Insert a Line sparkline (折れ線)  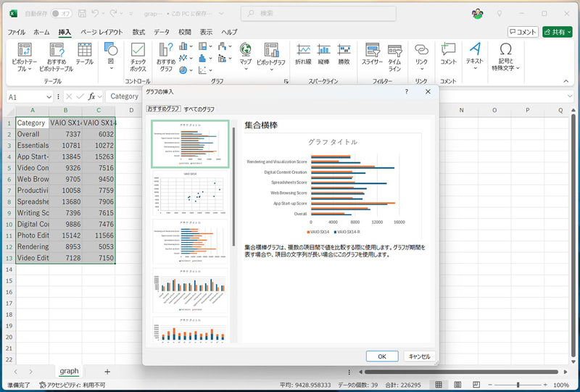303,54
